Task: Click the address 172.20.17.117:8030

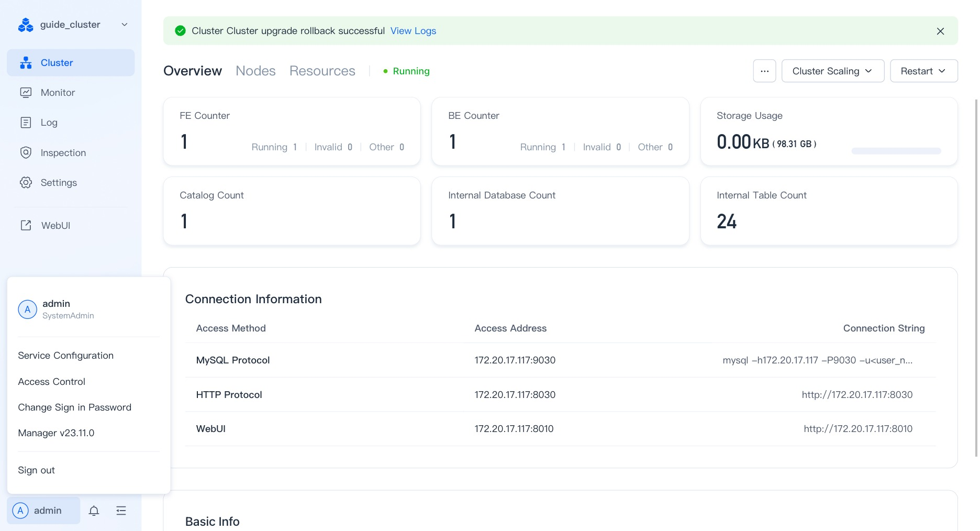Action: click(x=515, y=395)
